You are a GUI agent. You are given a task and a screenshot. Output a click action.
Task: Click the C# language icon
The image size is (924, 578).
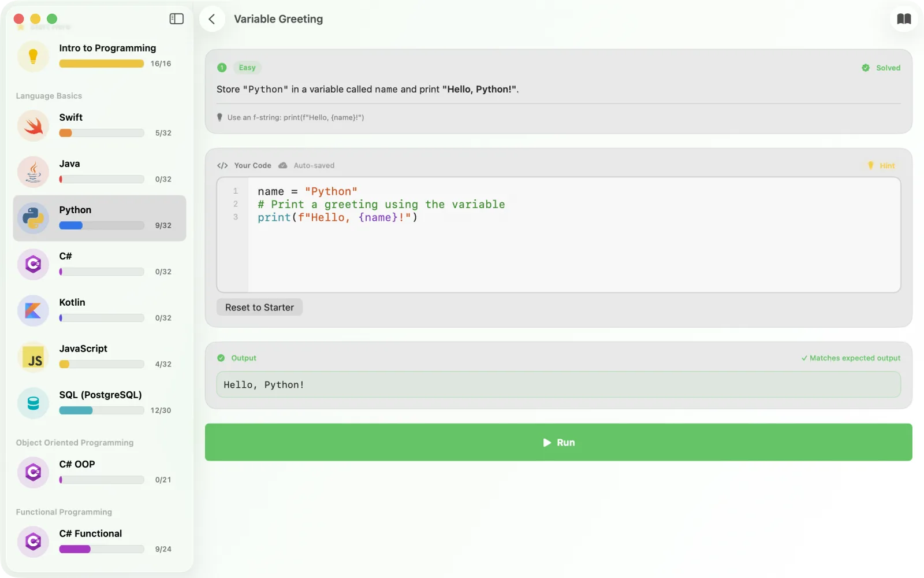point(33,264)
